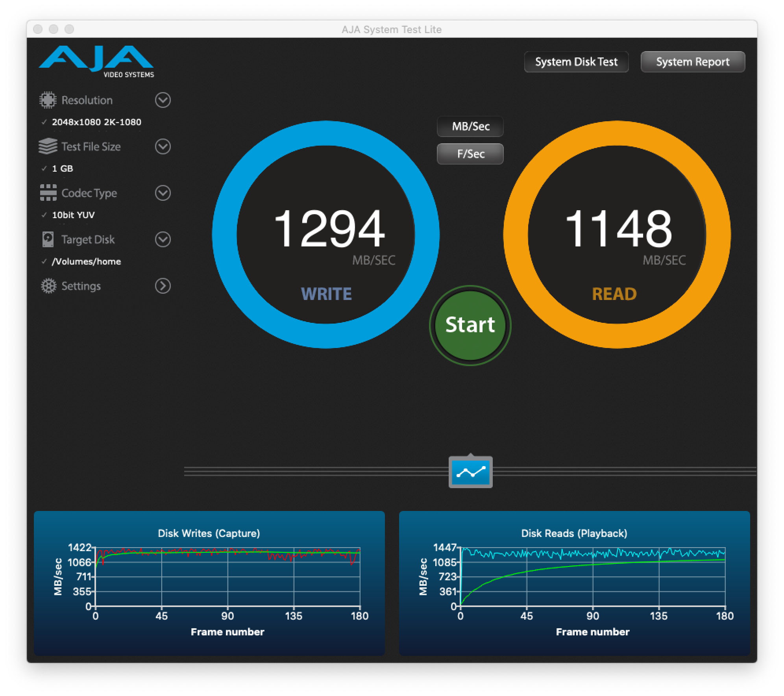This screenshot has width=784, height=696.
Task: Select the 1 GB file size option
Action: [x=63, y=168]
